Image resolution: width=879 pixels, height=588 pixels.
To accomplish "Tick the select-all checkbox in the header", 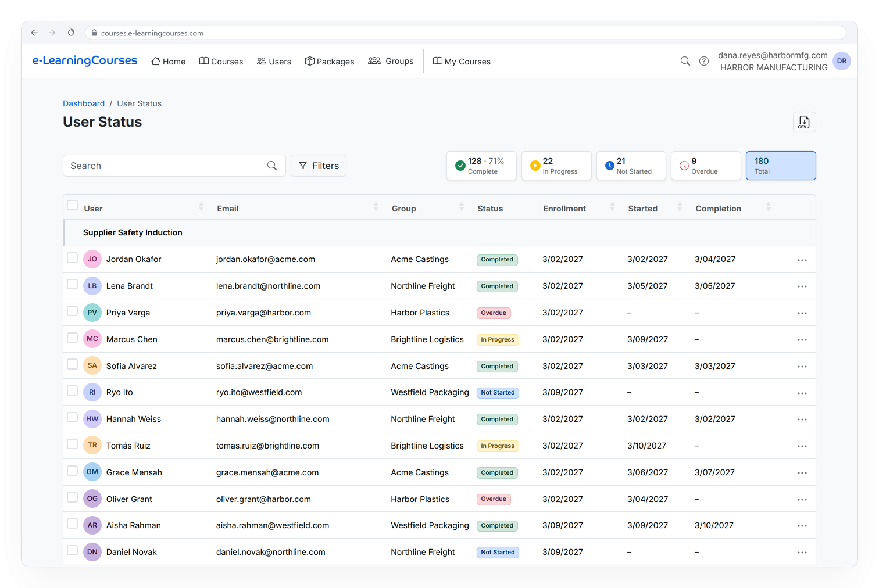I will click(x=73, y=205).
